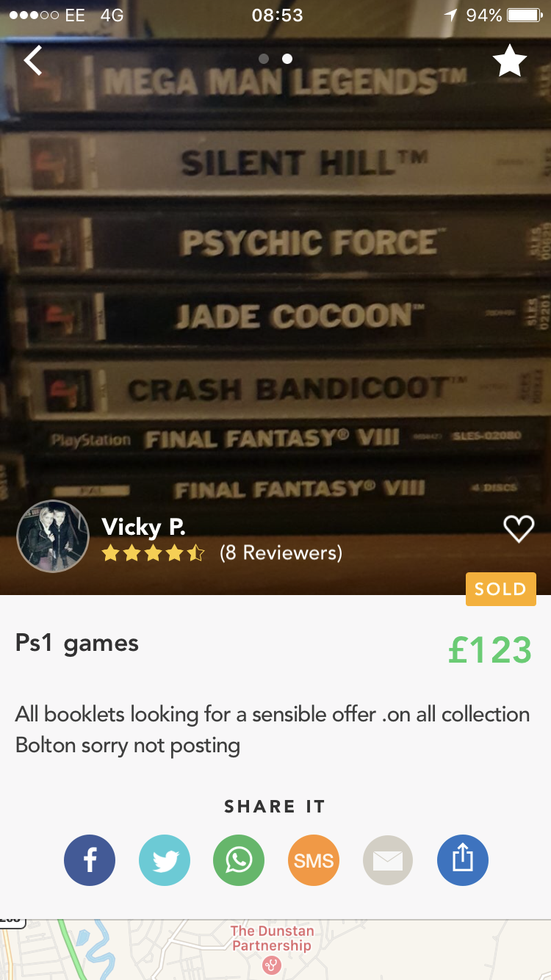Open the system share sheet icon
Viewport: 551px width, 980px height.
463,860
